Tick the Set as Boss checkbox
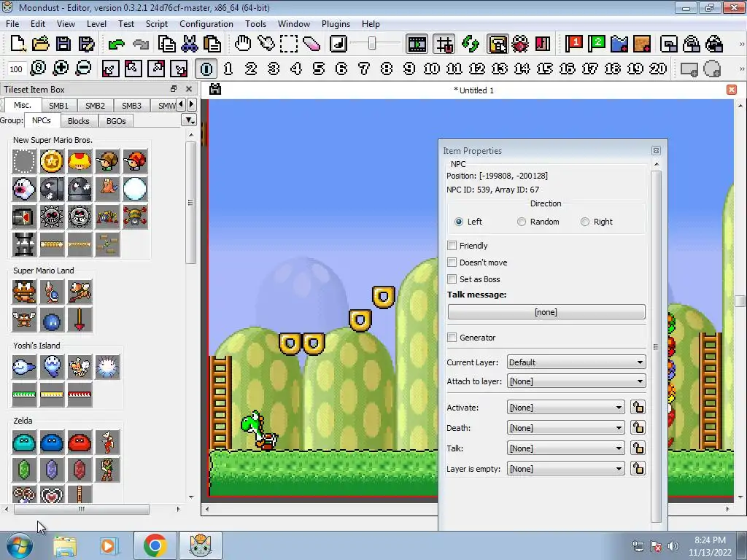 pyautogui.click(x=452, y=279)
